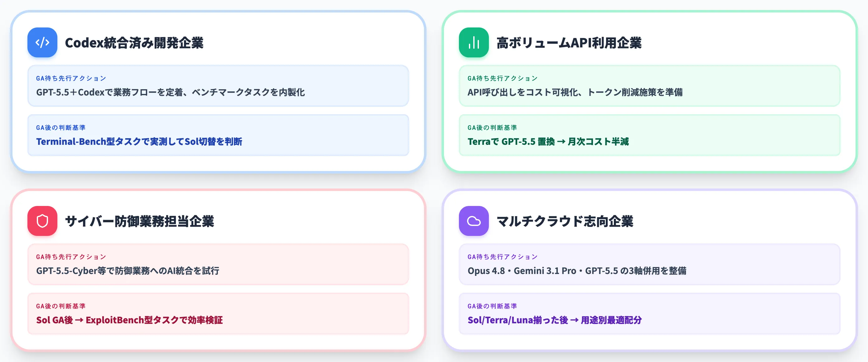The height and width of the screenshot is (362, 868).
Task: Click the text Sol/Terra/Luna揃った後 → 用途別最適配分
Action: tap(554, 320)
